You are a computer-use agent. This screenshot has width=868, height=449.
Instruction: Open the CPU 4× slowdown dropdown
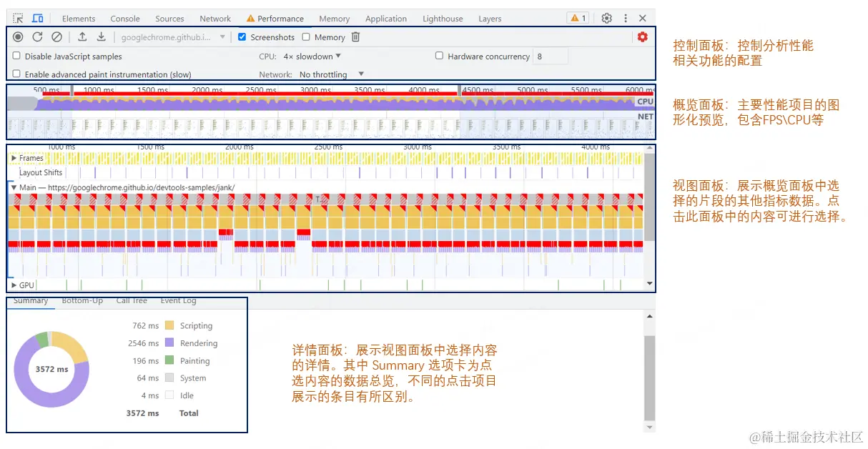point(312,56)
